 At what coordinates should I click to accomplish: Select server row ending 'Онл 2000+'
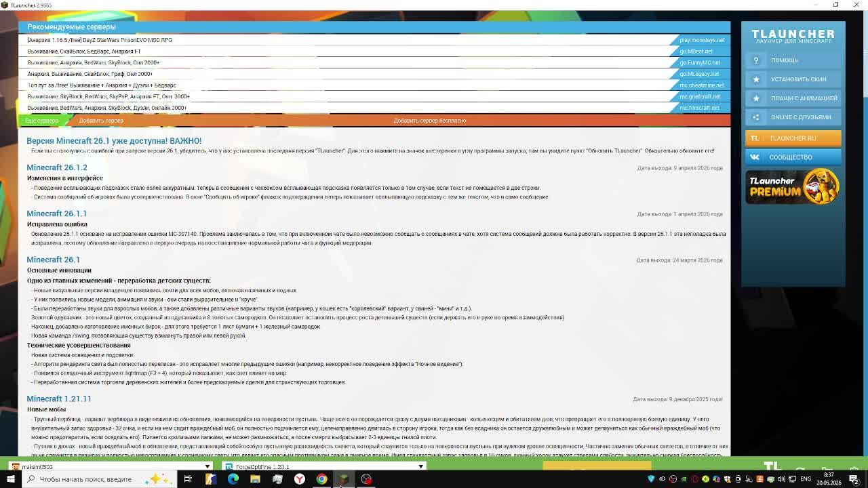point(374,62)
